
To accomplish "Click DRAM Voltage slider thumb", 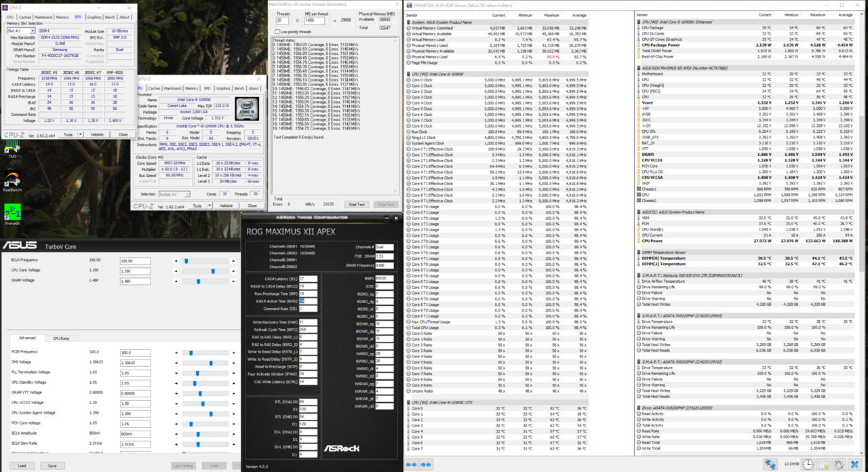I will [198, 281].
